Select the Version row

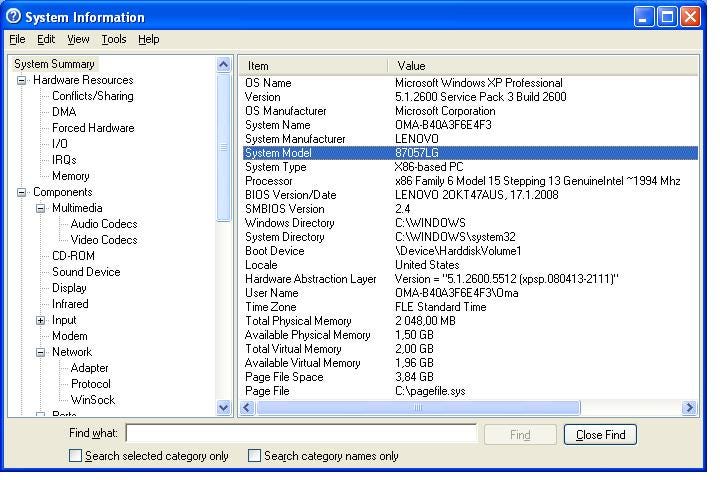click(470, 97)
